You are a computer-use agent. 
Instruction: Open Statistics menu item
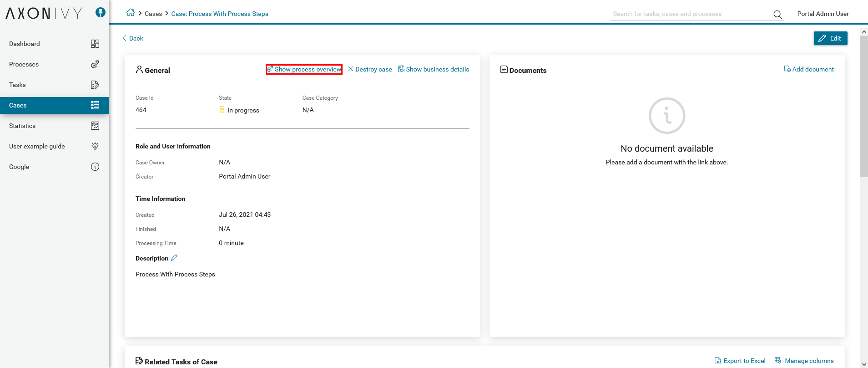pyautogui.click(x=55, y=126)
